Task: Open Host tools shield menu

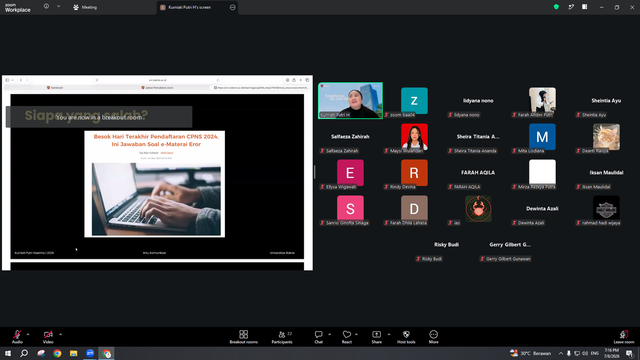Action: [406, 337]
